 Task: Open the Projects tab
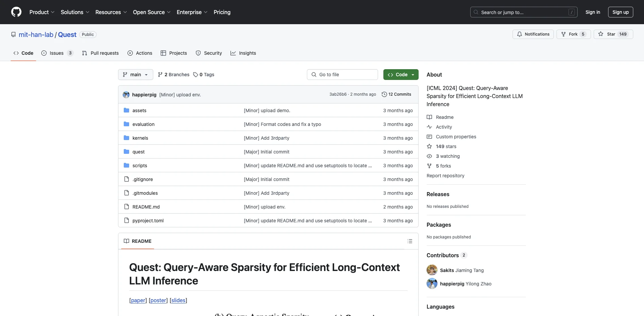tap(174, 53)
